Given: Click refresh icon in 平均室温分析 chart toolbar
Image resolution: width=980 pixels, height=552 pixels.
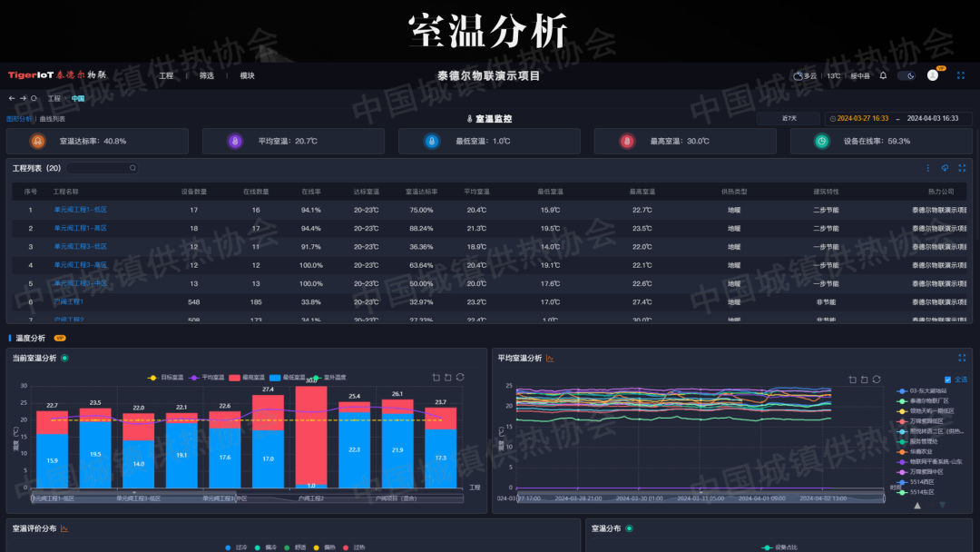Looking at the screenshot, I should click(875, 379).
